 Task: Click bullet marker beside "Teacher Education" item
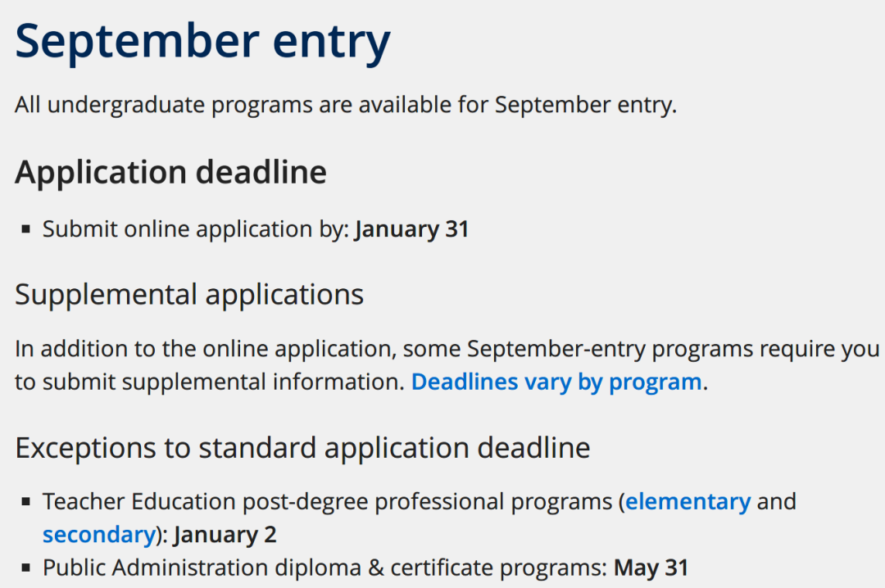point(25,502)
